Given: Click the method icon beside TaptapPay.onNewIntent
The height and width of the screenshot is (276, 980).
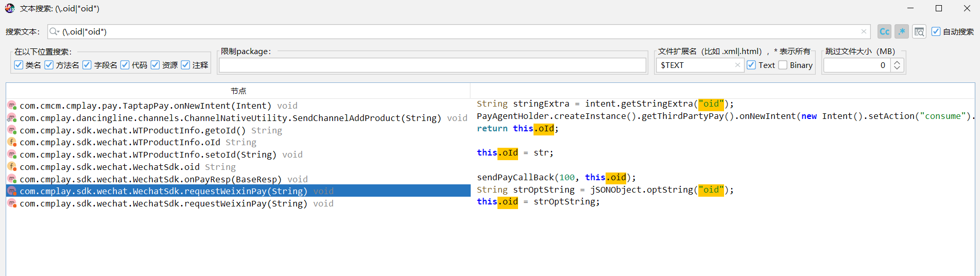Looking at the screenshot, I should (12, 106).
